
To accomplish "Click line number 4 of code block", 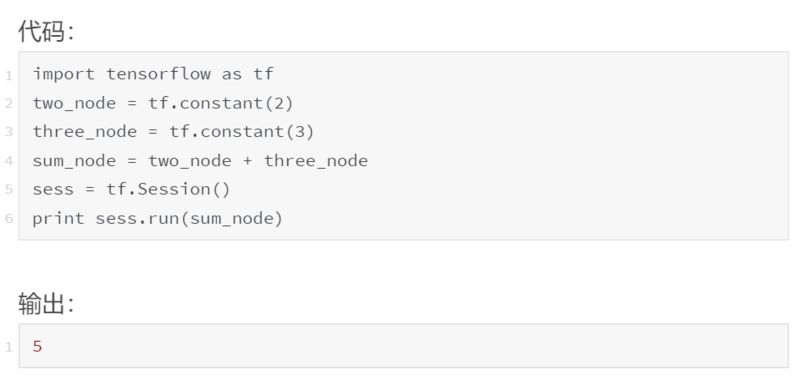I will (x=9, y=161).
